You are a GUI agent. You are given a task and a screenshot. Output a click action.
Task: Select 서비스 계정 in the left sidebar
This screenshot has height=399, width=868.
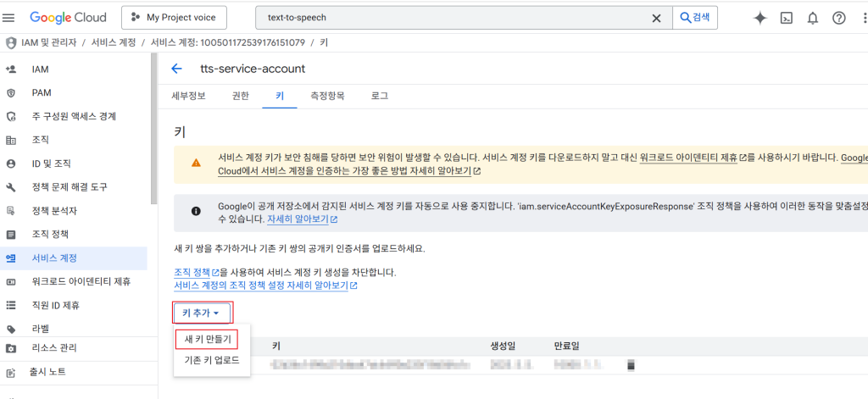tap(55, 258)
